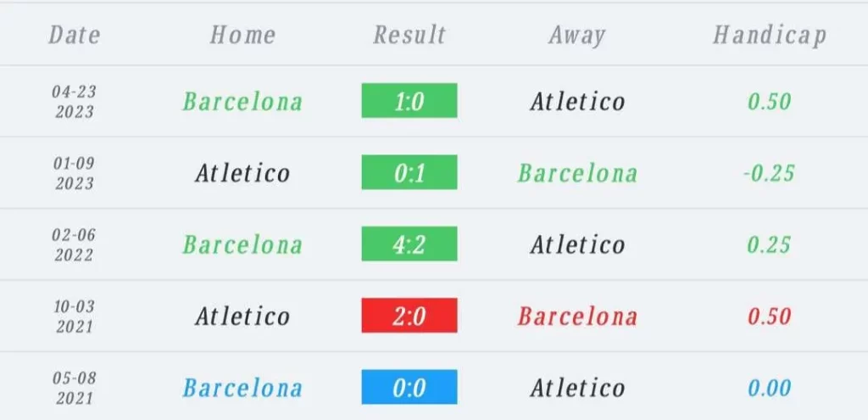Image resolution: width=868 pixels, height=420 pixels.
Task: Select the red 0.50 handicap value
Action: [x=770, y=316]
